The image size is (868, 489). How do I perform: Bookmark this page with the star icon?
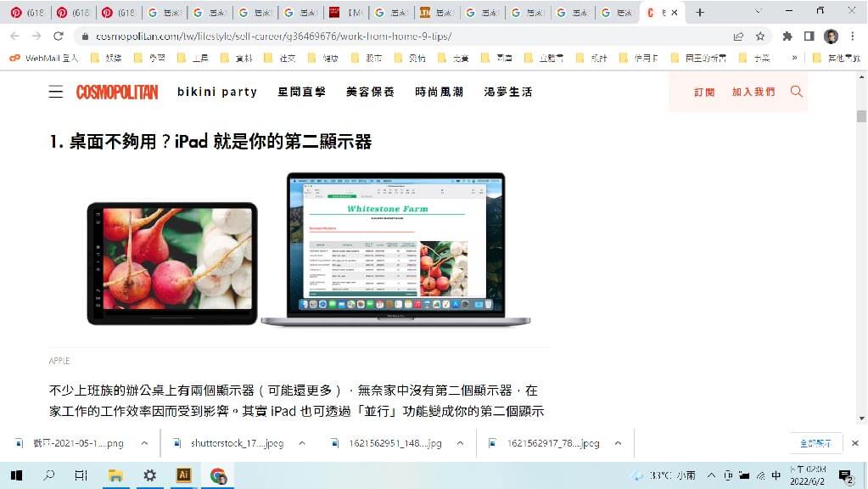point(760,37)
